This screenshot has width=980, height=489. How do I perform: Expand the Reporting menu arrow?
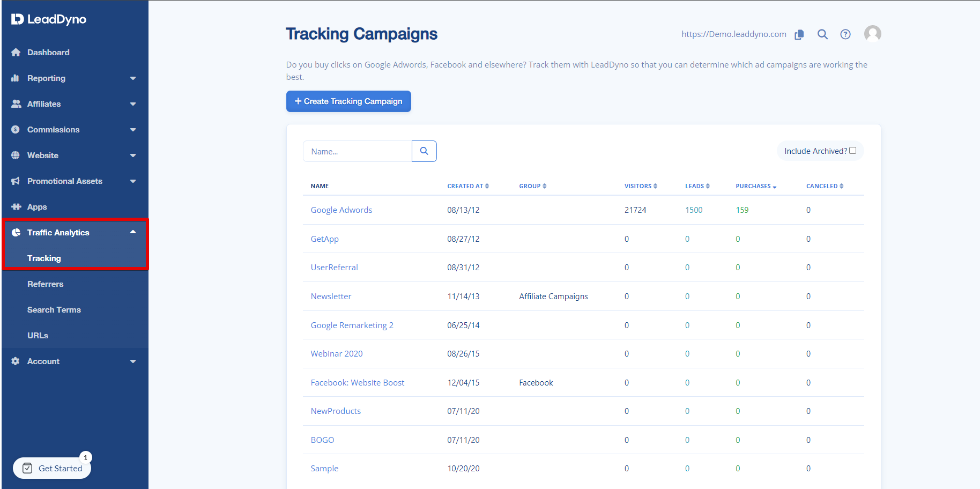[133, 78]
